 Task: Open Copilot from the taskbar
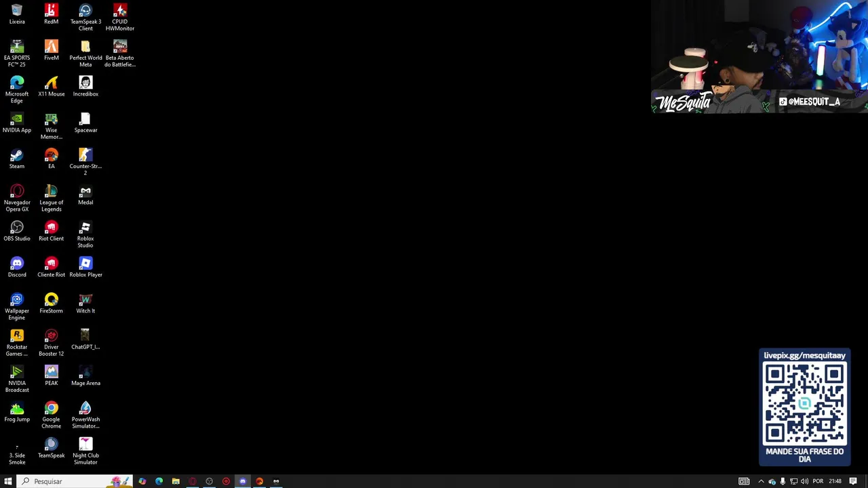tap(142, 481)
